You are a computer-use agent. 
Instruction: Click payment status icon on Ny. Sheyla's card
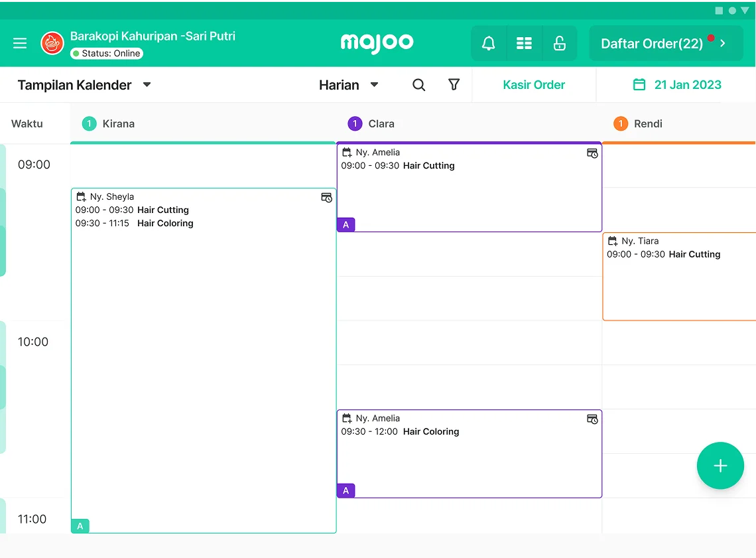pyautogui.click(x=326, y=198)
